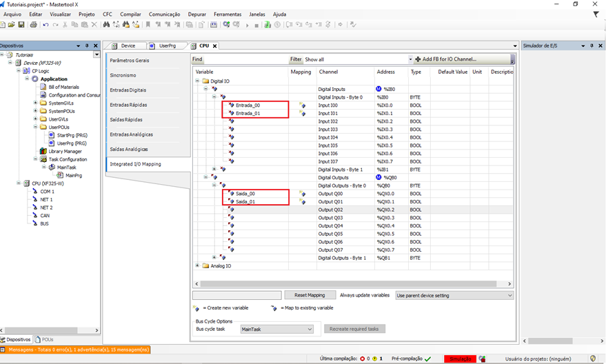Toggle auto-hide pin on Simulador de E/S panel
606x364 pixels.
pyautogui.click(x=592, y=45)
